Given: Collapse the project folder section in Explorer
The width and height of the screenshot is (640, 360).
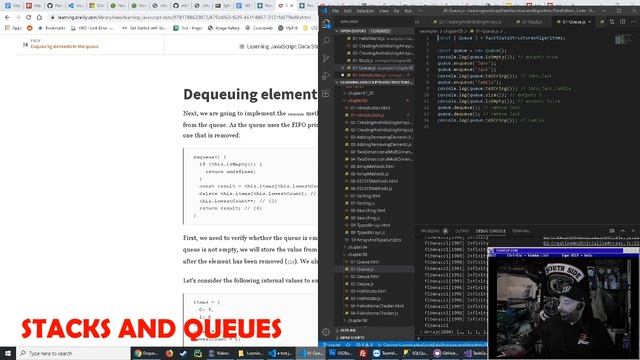Looking at the screenshot, I should [x=375, y=82].
